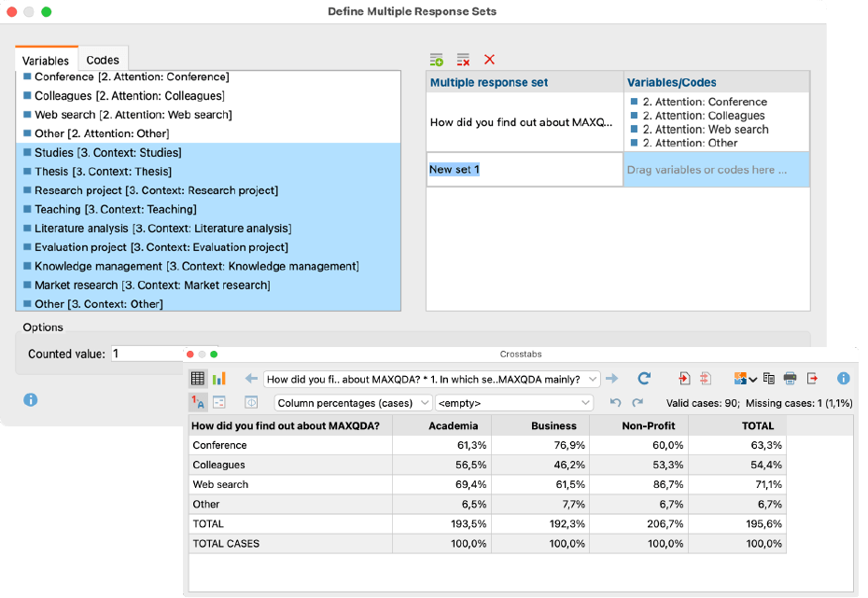868x598 pixels.
Task: Click the Academia column header in Crosstabs
Action: (x=441, y=425)
